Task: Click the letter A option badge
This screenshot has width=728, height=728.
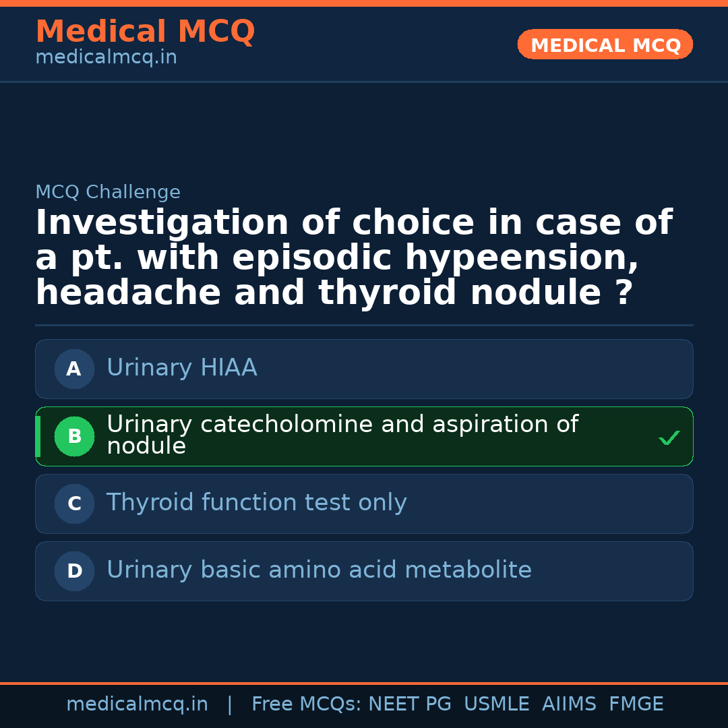Action: point(74,369)
